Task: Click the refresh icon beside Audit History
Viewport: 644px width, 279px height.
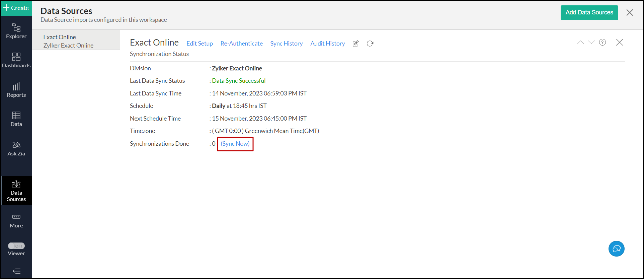Action: [x=370, y=44]
